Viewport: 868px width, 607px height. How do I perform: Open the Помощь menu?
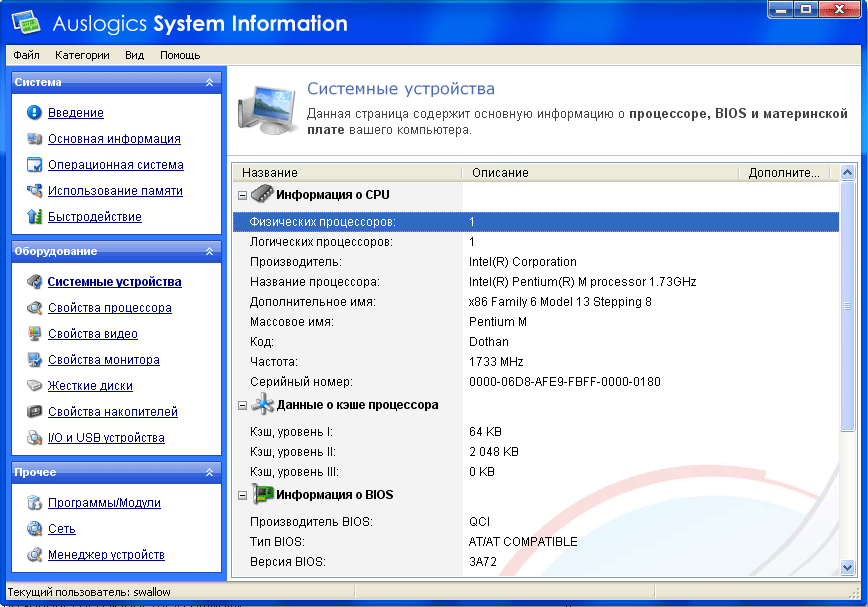pyautogui.click(x=180, y=55)
